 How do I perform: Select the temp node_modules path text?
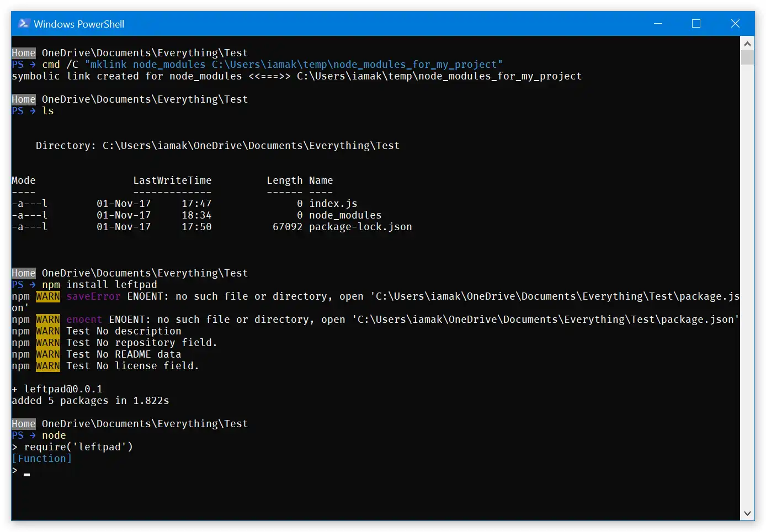pos(356,64)
